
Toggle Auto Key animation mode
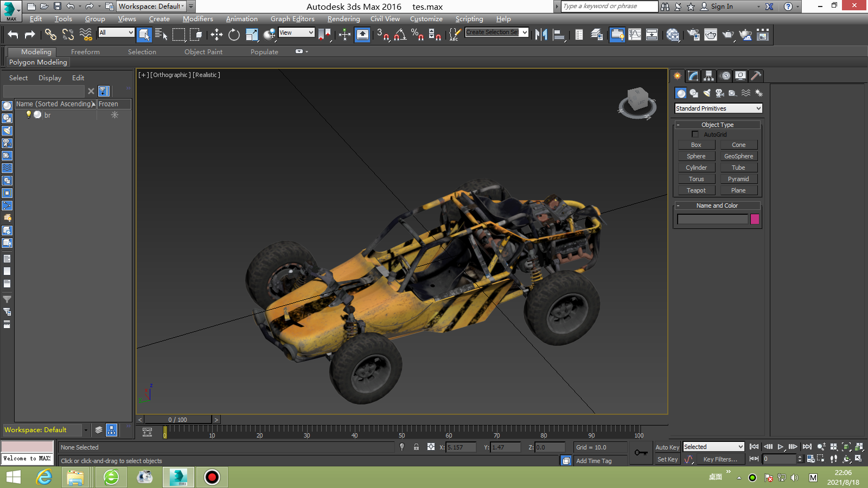click(x=667, y=447)
